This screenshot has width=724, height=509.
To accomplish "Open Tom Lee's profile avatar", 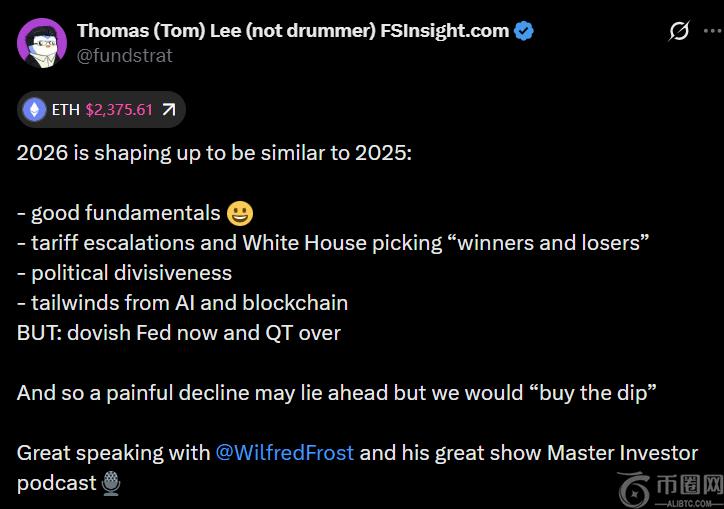I will [41, 43].
